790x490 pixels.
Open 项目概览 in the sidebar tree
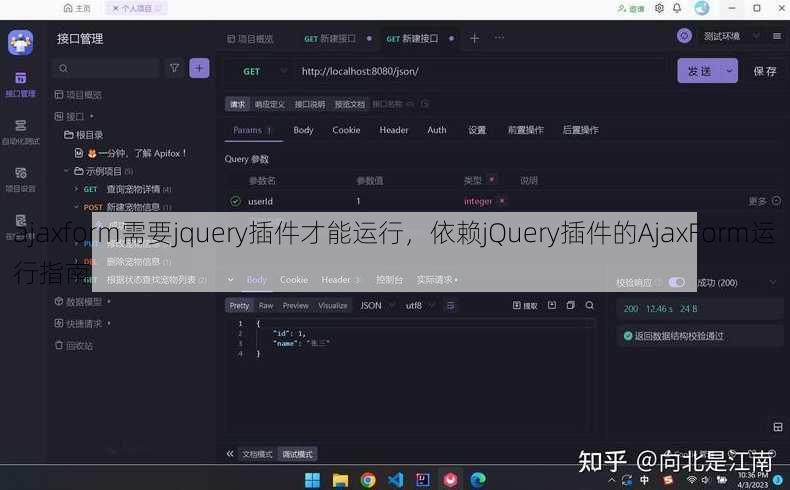click(78, 95)
